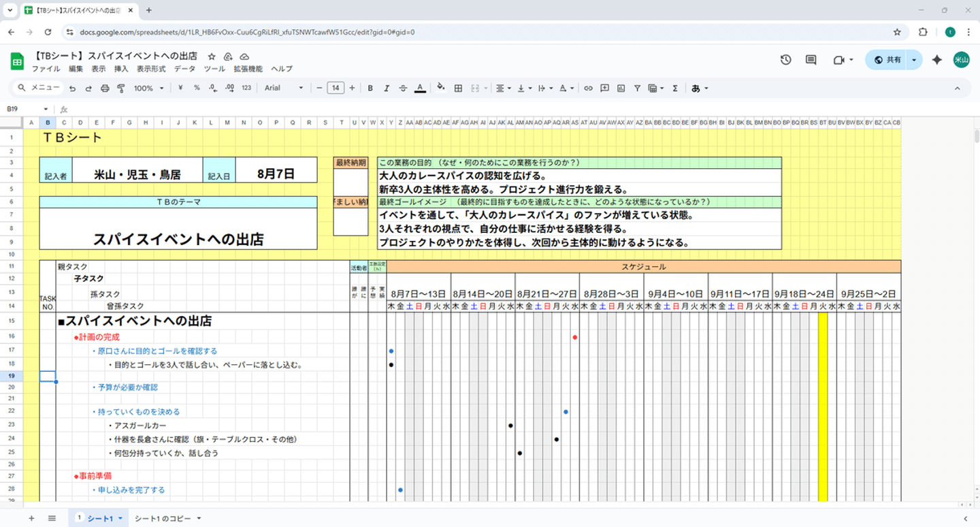Screen dimensions: 980x527
Task: Expand the 100% zoom dropdown
Action: pyautogui.click(x=149, y=88)
